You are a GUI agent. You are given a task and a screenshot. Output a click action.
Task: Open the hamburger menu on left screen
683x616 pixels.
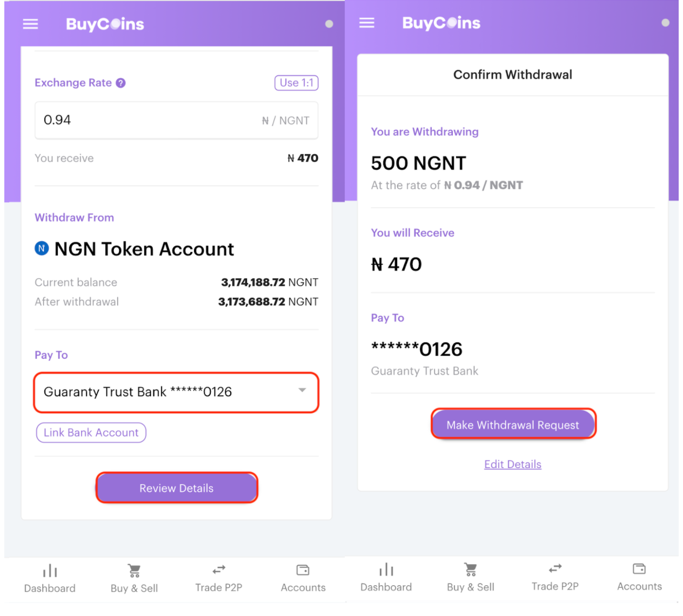tap(30, 24)
